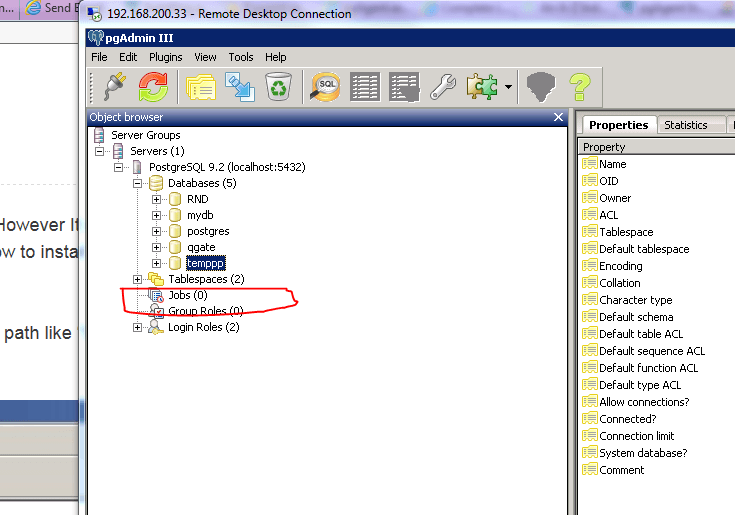Switch to the Statistics tab
The width and height of the screenshot is (735, 515).
pos(685,125)
